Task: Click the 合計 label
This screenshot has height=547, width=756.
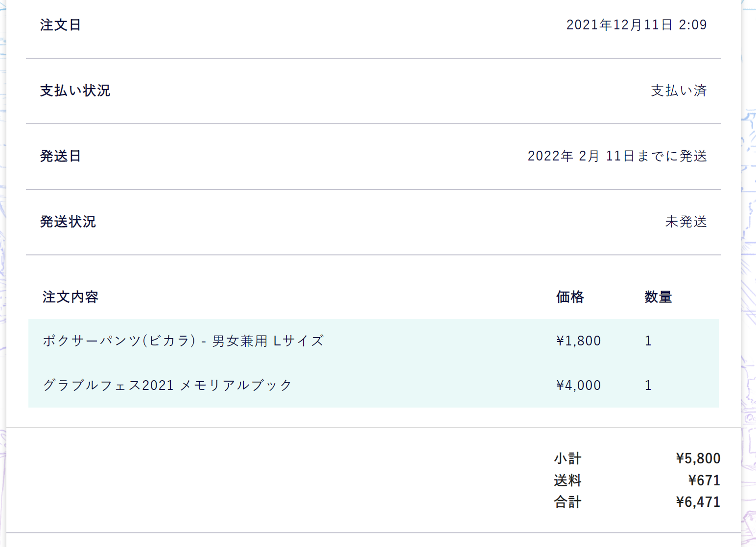Action: (567, 502)
